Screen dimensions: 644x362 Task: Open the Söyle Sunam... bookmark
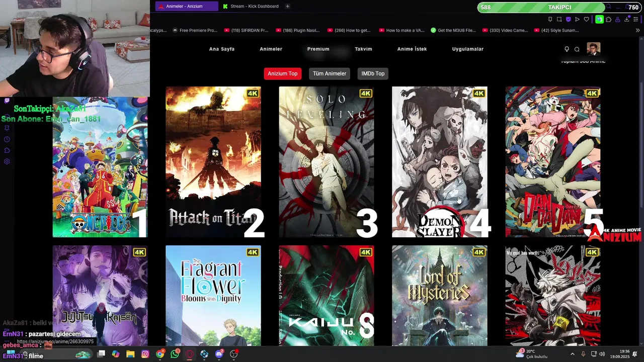(x=556, y=30)
